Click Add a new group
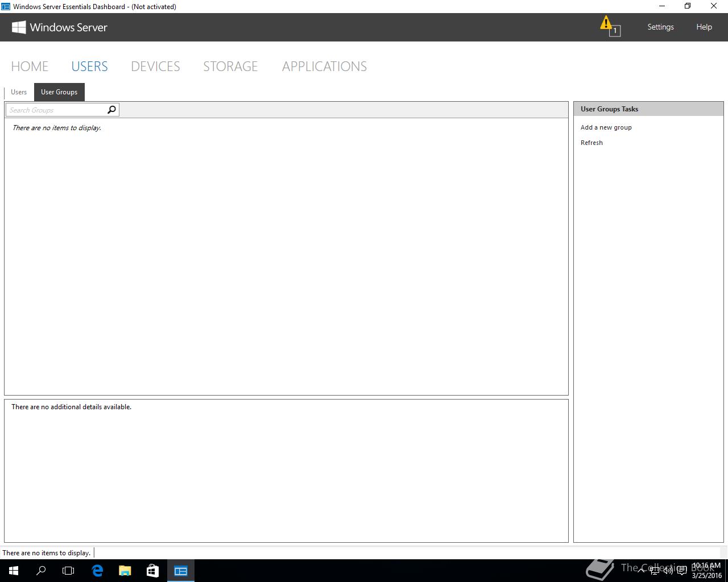Screen dimensions: 728x582 click(x=606, y=127)
